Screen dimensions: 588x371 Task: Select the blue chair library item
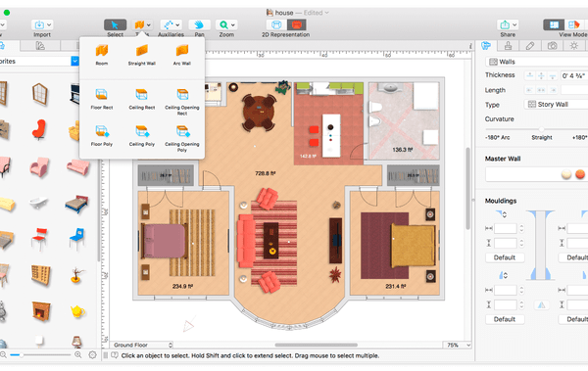(76, 239)
